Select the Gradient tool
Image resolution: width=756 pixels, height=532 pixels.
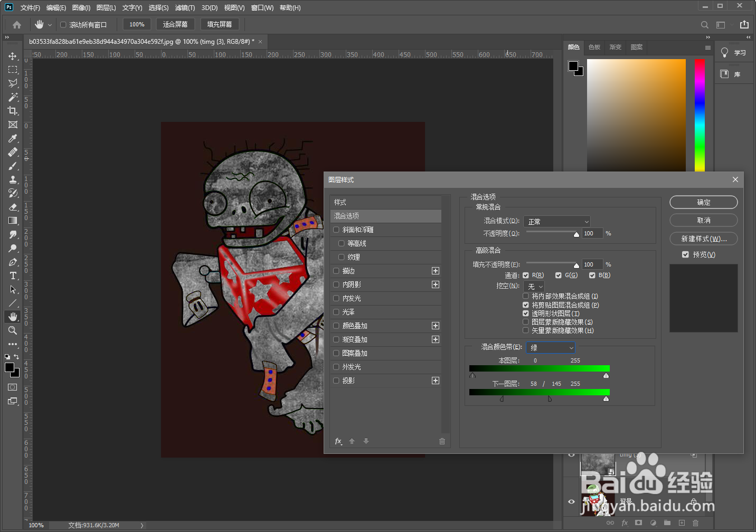coord(13,221)
